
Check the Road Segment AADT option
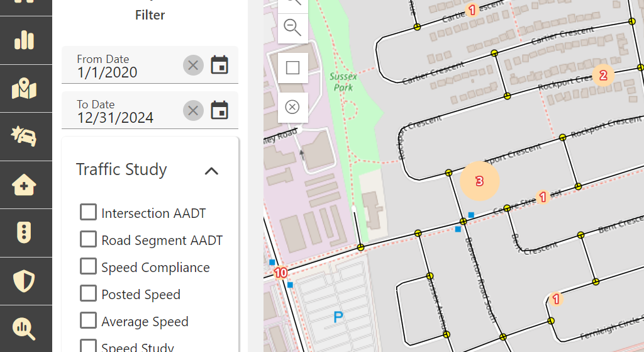(x=88, y=240)
